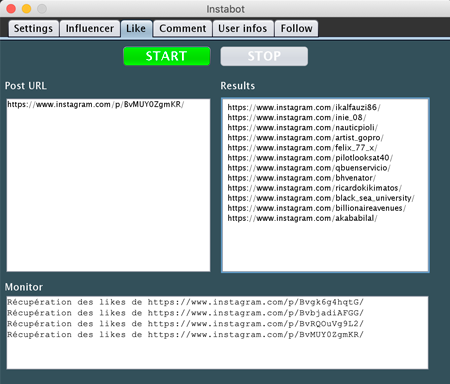Select result black_sea_university URL
Image resolution: width=450 pixels, height=384 pixels.
(321, 198)
